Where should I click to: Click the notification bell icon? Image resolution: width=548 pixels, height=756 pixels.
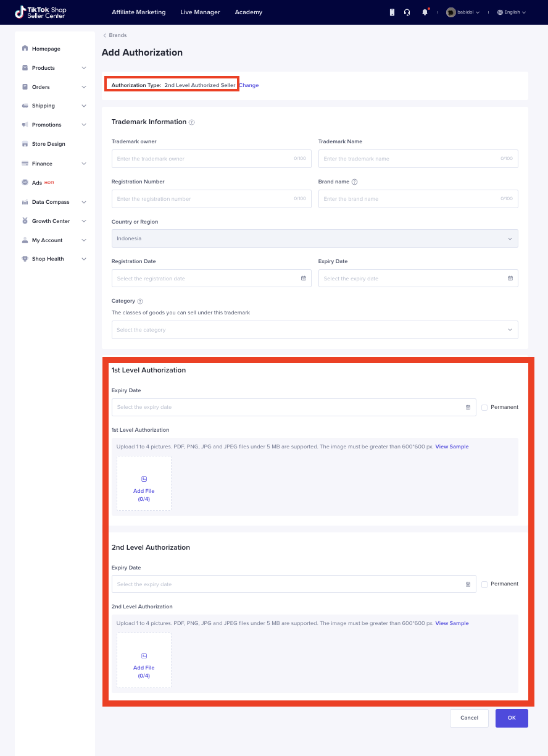point(425,12)
